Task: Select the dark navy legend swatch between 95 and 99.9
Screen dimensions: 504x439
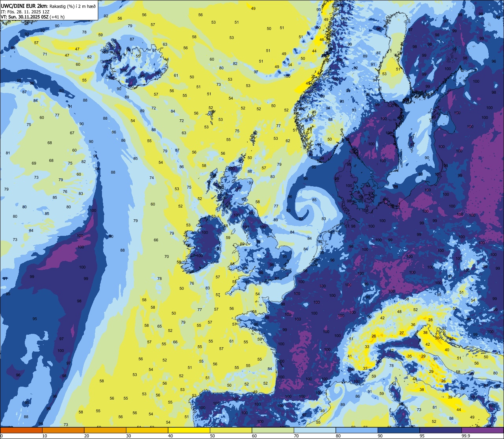Action: (441, 430)
